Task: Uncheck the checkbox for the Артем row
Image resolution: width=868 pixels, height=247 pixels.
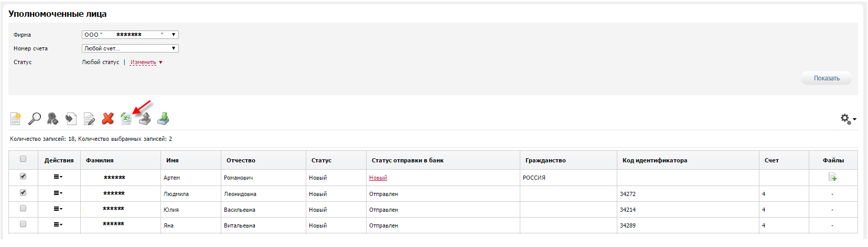Action: pyautogui.click(x=23, y=176)
